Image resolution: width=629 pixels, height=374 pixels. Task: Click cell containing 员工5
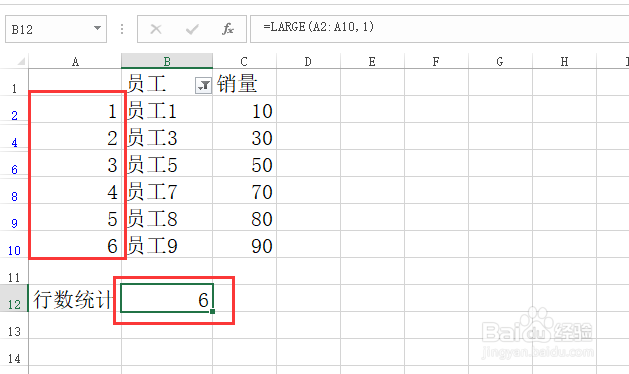(x=167, y=164)
